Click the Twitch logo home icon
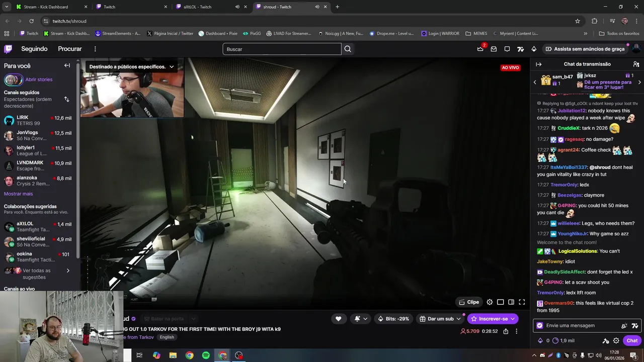The height and width of the screenshot is (362, 644). tap(8, 49)
